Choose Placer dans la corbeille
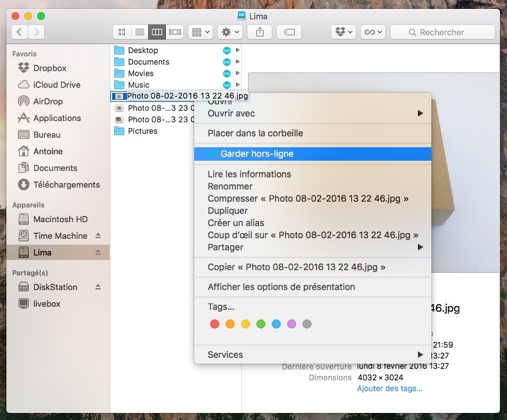507x420 pixels. click(313, 133)
